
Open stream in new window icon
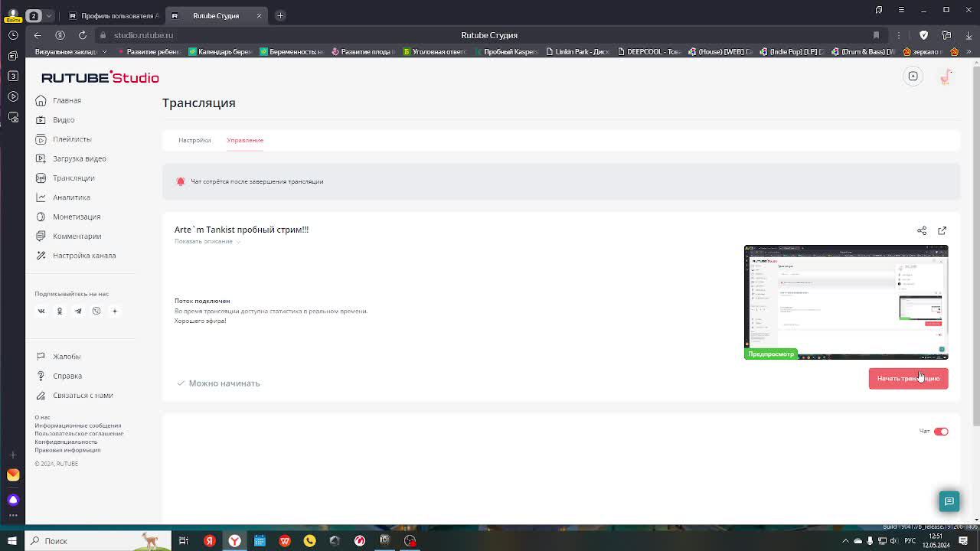(x=942, y=230)
